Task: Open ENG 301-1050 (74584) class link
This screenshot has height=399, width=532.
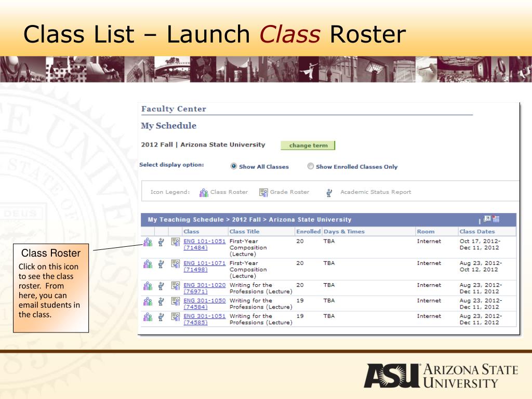Action: pos(204,303)
